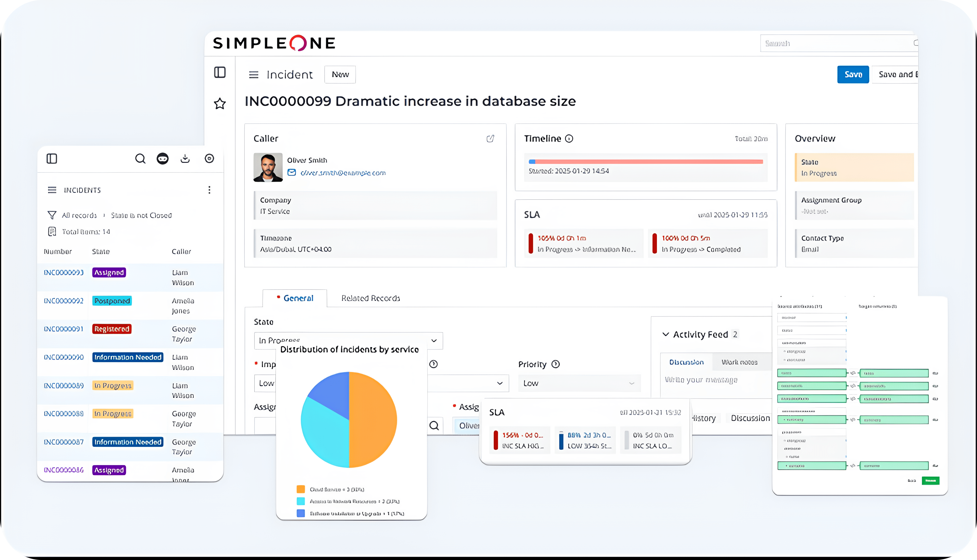Click the Timeline progress bar
977x560 pixels.
[x=645, y=162]
